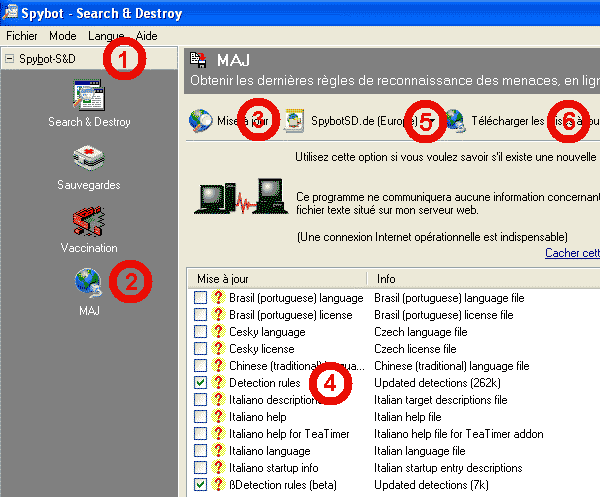This screenshot has height=497, width=600.
Task: Click 'Updated detections (262k)' info text
Action: point(437,383)
